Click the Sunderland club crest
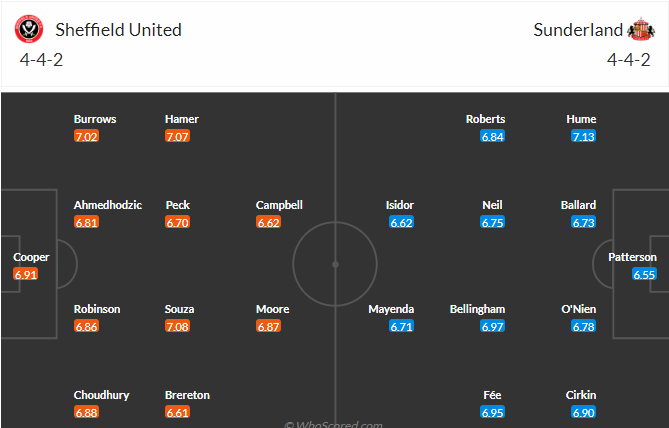The width and height of the screenshot is (669, 428). coord(641,29)
